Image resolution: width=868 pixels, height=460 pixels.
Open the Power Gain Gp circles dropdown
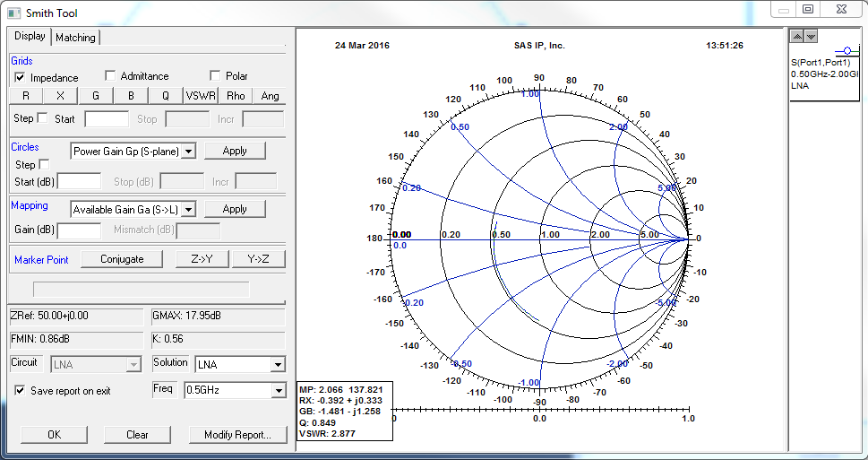188,152
